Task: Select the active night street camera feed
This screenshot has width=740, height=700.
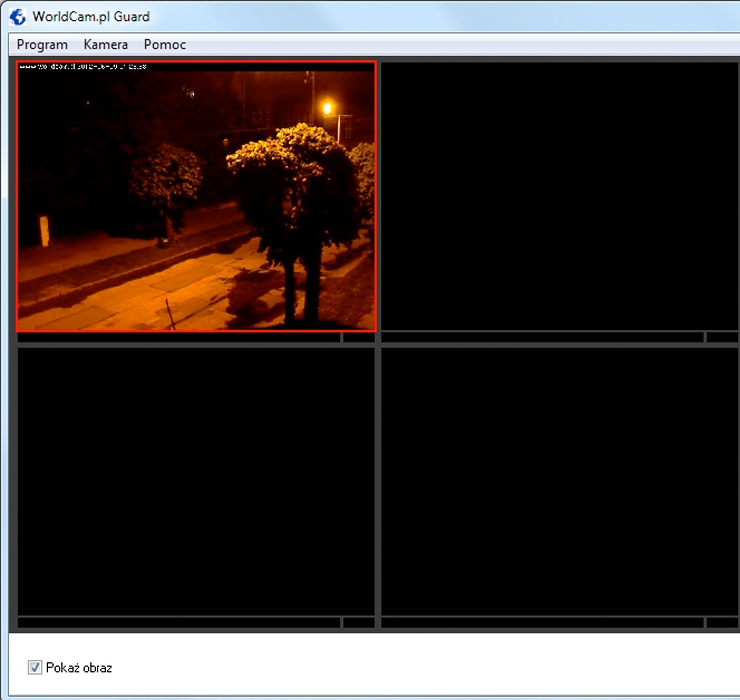Action: point(196,196)
